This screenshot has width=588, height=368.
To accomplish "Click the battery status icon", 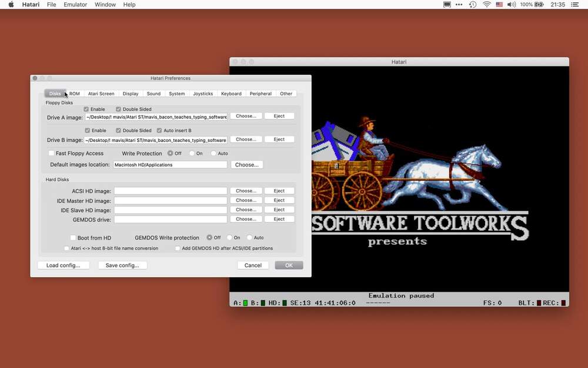I will point(539,5).
